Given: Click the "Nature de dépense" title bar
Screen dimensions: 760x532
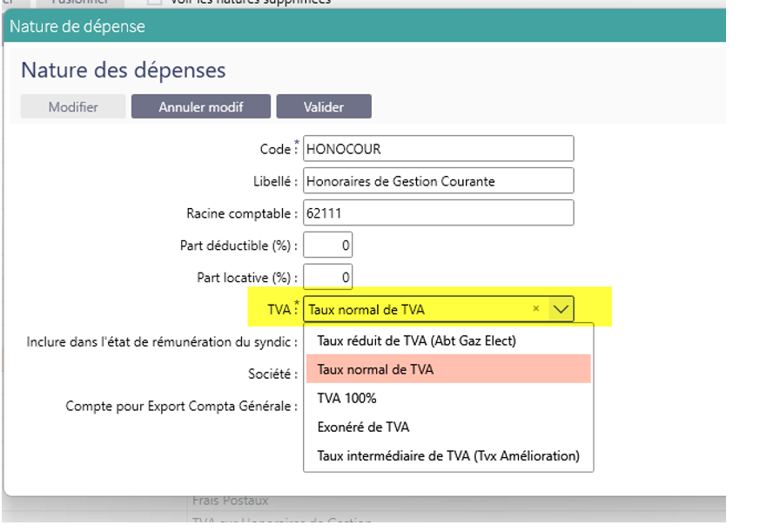Looking at the screenshot, I should (348, 26).
